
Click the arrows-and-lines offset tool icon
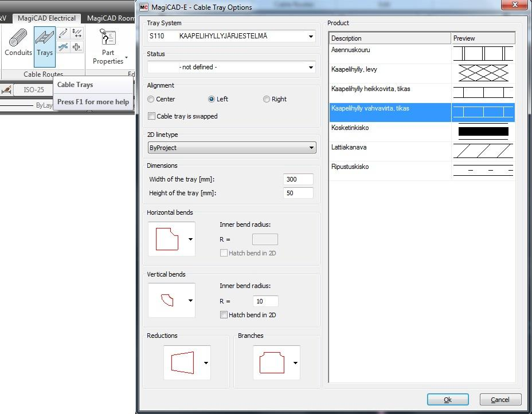tap(77, 33)
